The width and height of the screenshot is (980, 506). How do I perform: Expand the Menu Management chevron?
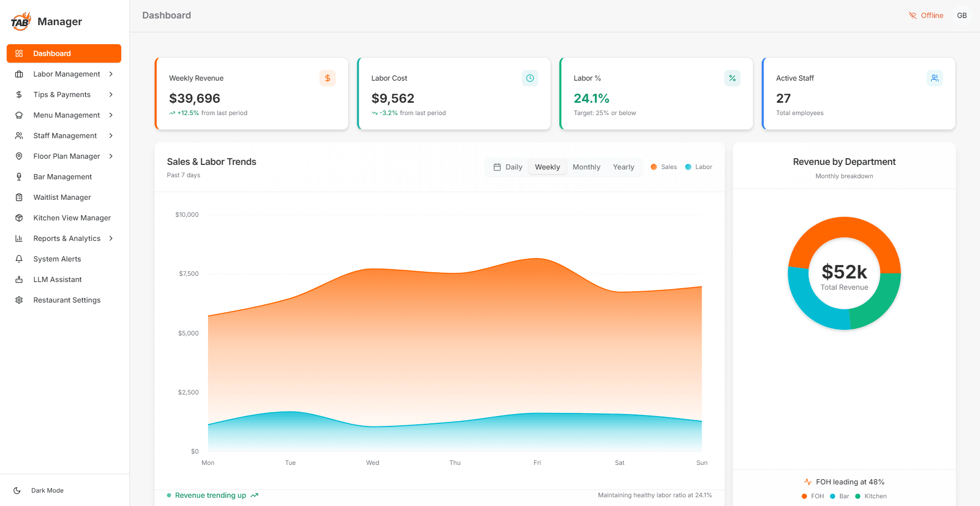(x=111, y=115)
